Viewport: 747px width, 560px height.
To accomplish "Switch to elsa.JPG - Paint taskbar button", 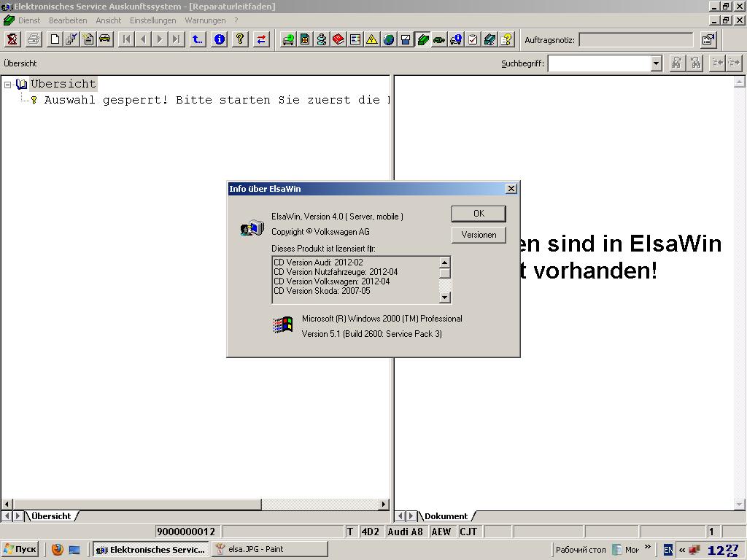I will coord(270,549).
